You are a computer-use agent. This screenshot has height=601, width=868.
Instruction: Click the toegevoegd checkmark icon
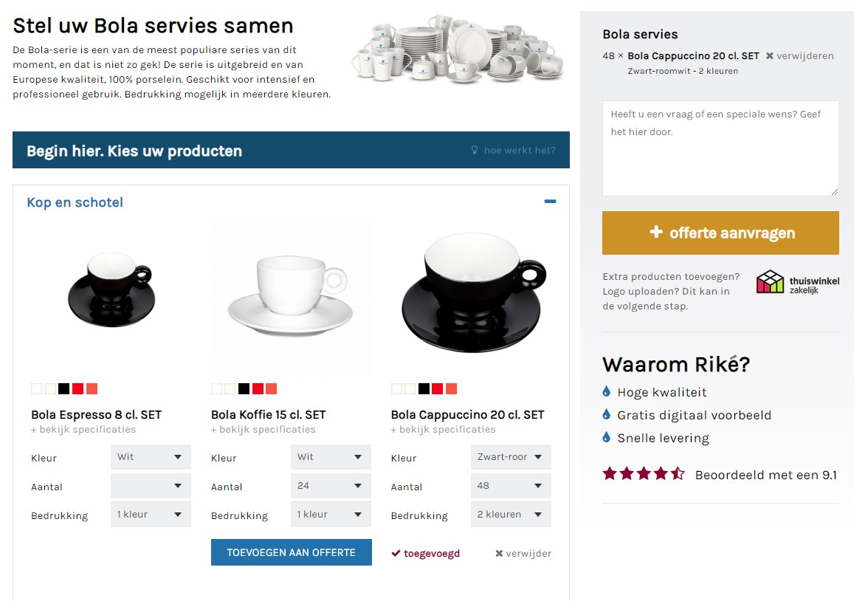click(x=396, y=553)
